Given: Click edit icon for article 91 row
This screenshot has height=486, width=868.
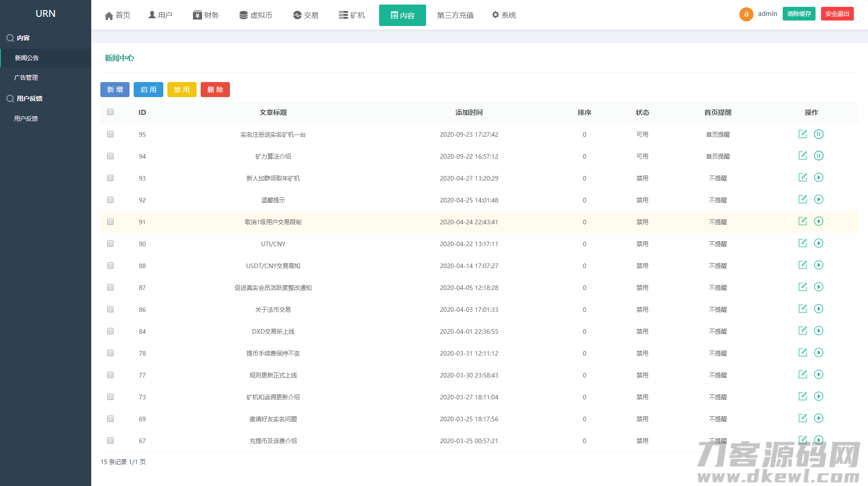Looking at the screenshot, I should 803,222.
